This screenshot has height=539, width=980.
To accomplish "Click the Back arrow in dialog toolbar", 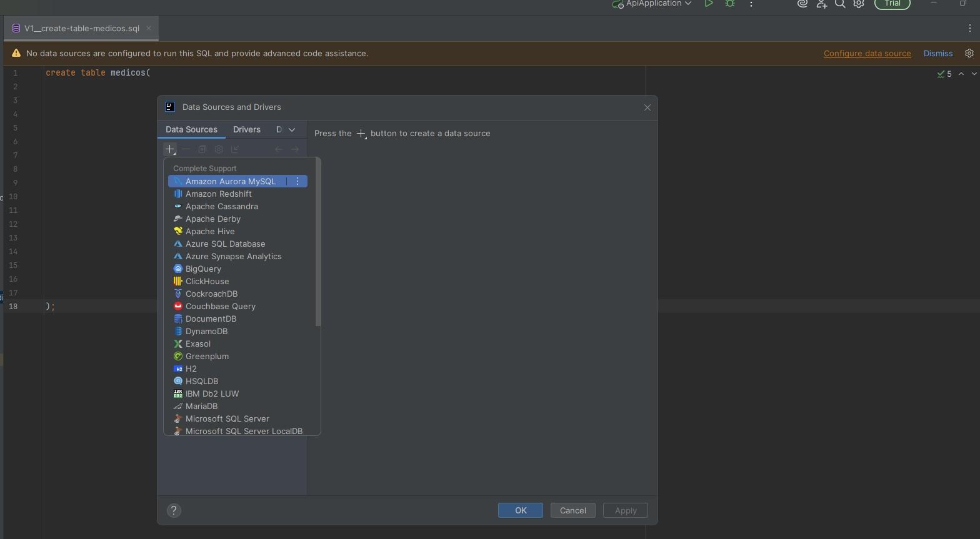I will coord(279,149).
